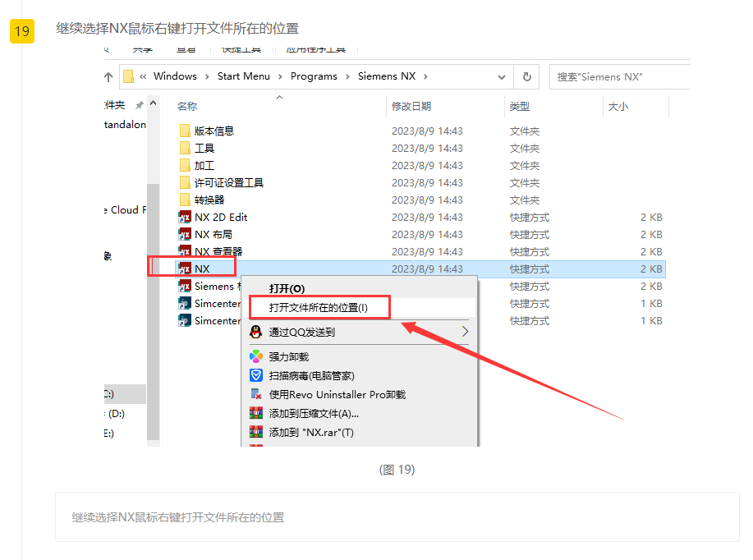Expand the chevron after Siemens NX breadcrumb

pos(425,77)
